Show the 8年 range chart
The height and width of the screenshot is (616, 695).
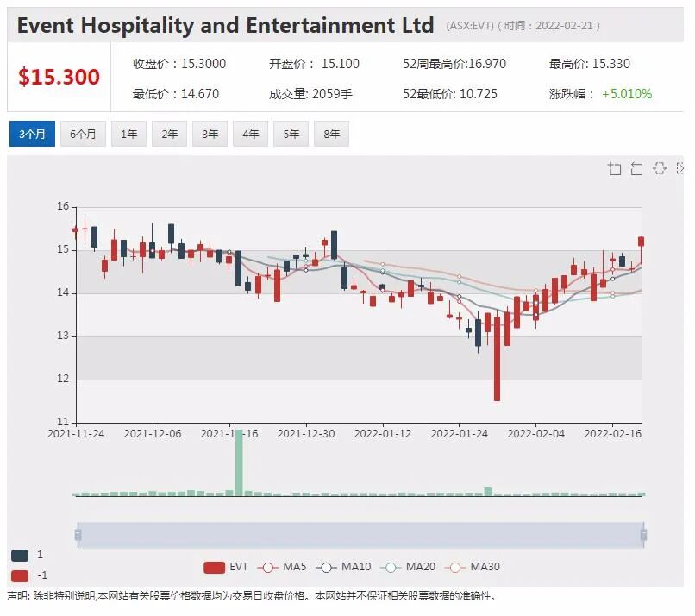coord(331,134)
